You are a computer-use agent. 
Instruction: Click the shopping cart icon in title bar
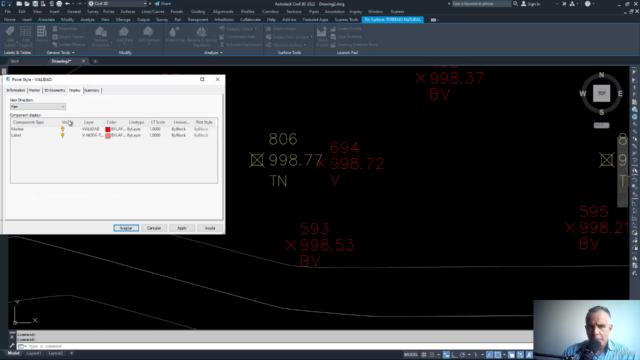[564, 4]
